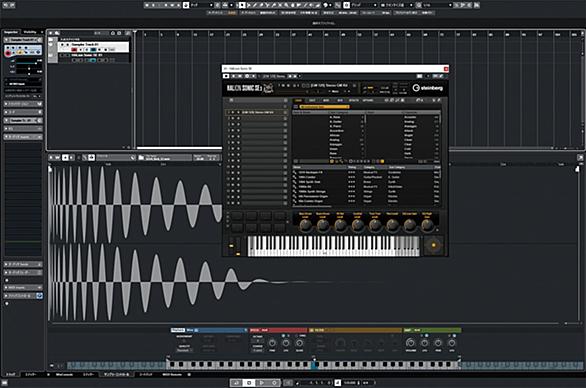Click the transport Record button
The height and width of the screenshot is (388, 586).
point(274,383)
